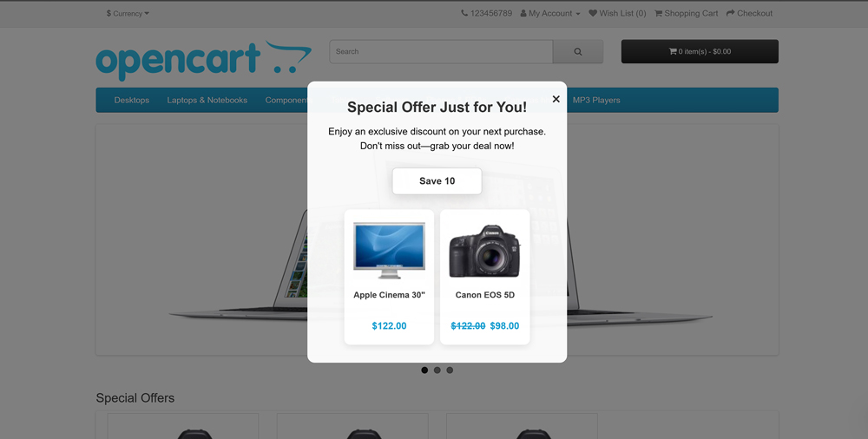This screenshot has height=439, width=868.
Task: Select the first carousel dot
Action: pyautogui.click(x=424, y=370)
